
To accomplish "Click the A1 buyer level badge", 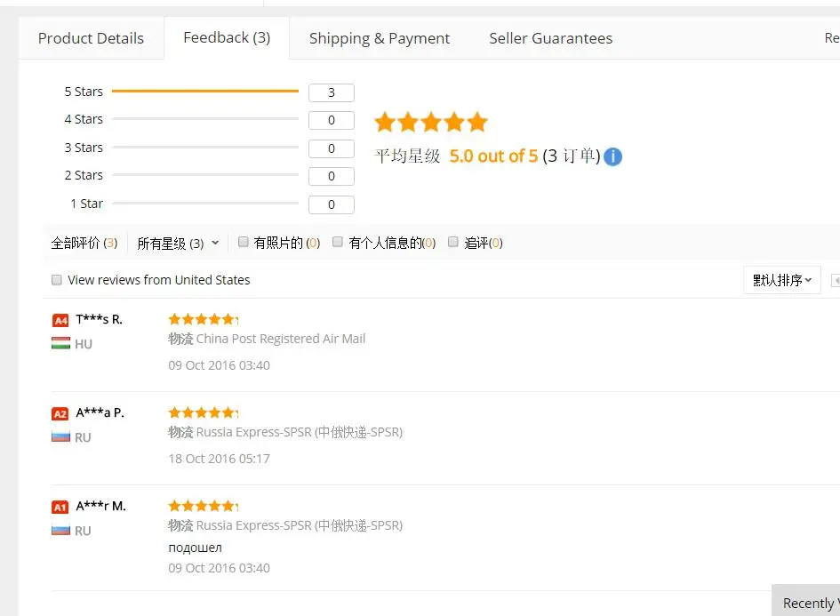I will pos(60,507).
